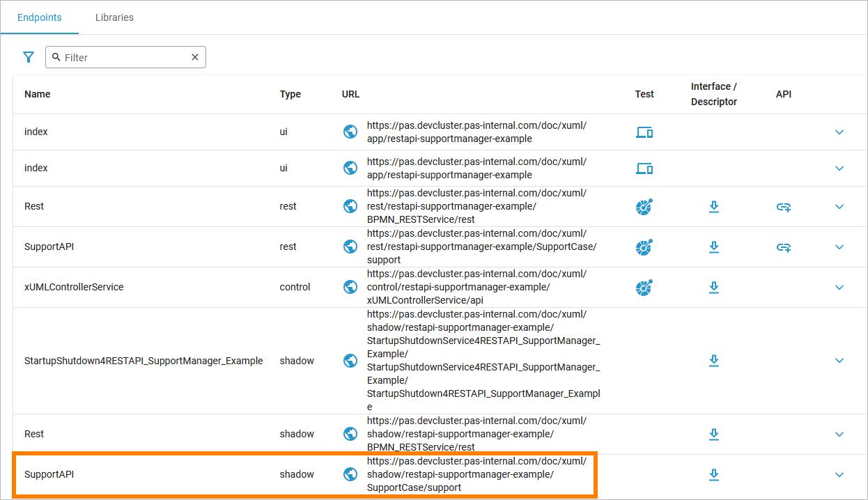868x500 pixels.
Task: Click globe icon for xUMLControllerService URL
Action: click(x=351, y=287)
